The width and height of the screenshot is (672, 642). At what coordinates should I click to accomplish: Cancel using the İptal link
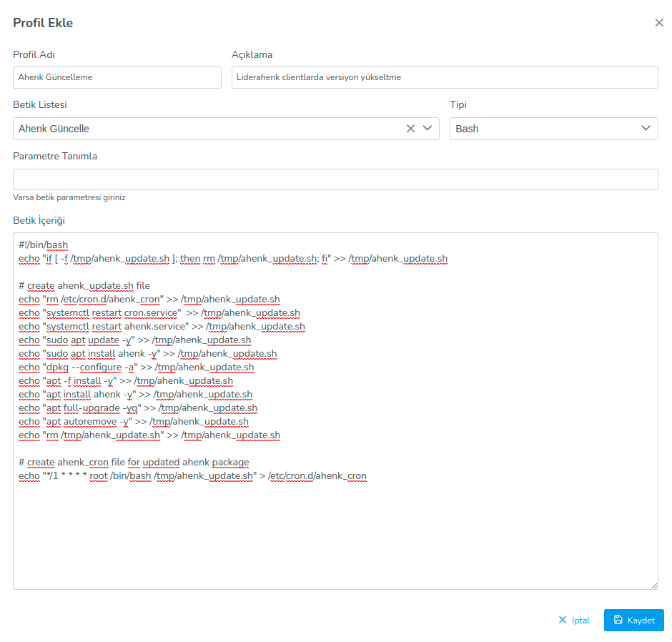pos(580,621)
